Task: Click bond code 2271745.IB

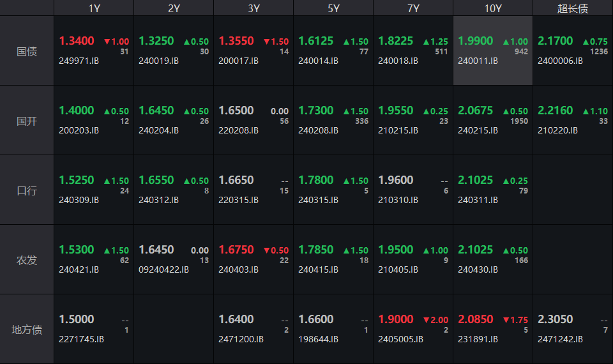Action: click(x=81, y=339)
